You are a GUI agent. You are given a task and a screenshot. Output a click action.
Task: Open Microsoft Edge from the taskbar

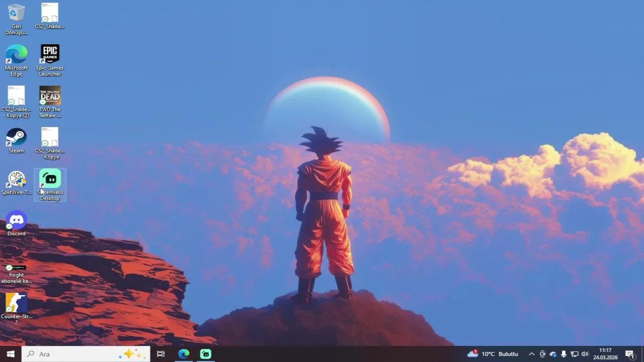(184, 354)
